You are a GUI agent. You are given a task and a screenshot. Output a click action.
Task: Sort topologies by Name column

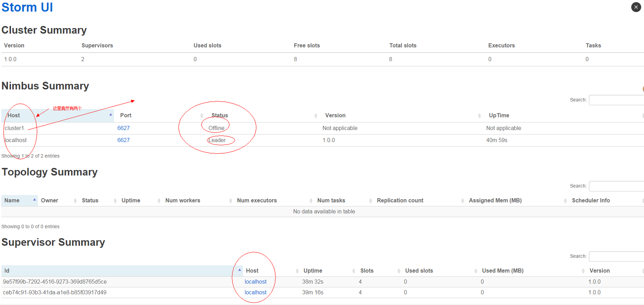pyautogui.click(x=20, y=201)
